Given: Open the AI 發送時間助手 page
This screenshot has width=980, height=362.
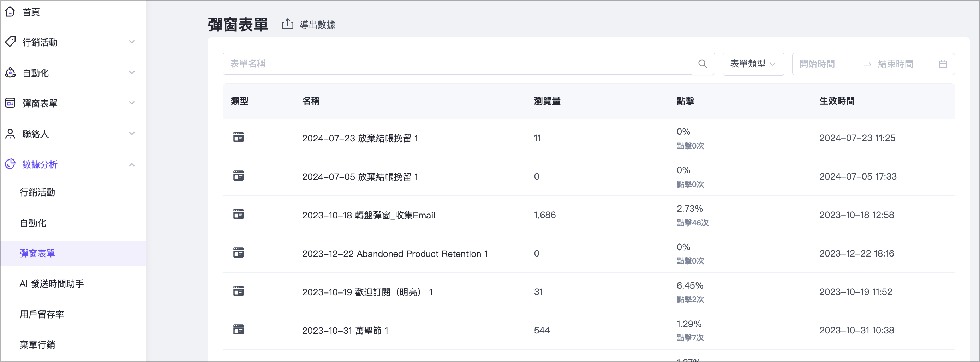Looking at the screenshot, I should click(x=52, y=283).
